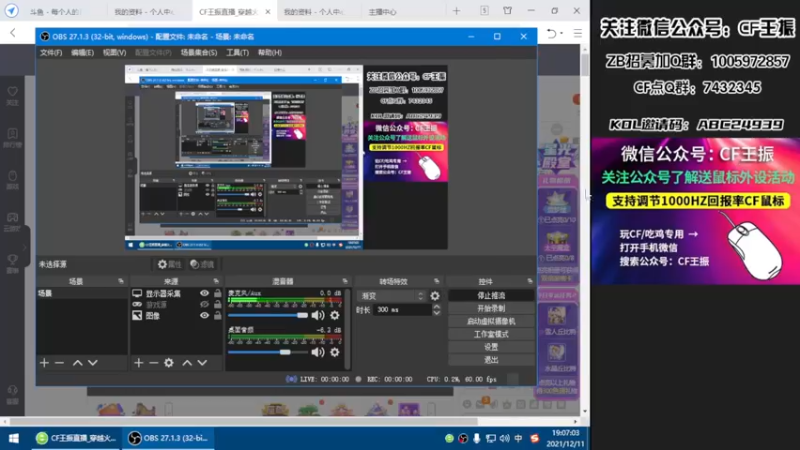Open source 属性 button above the panels

(170, 264)
